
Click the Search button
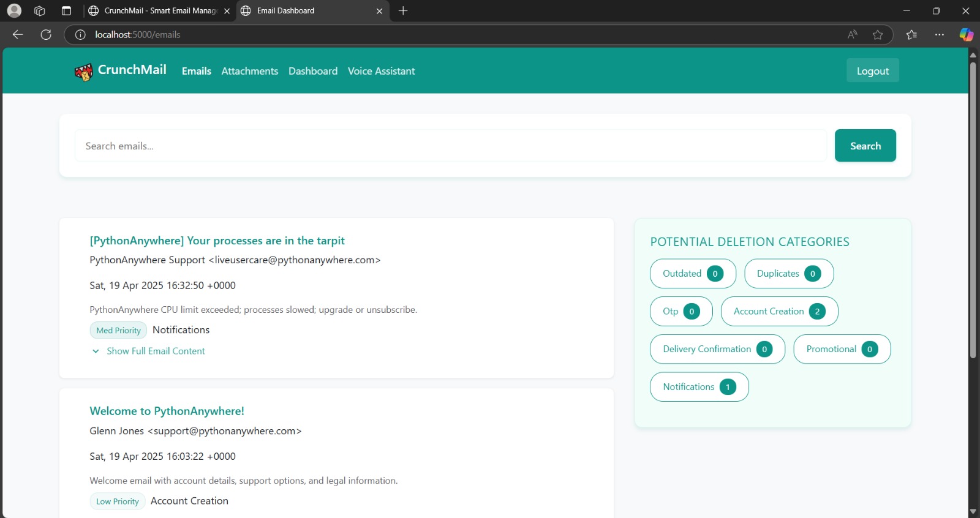pyautogui.click(x=865, y=146)
